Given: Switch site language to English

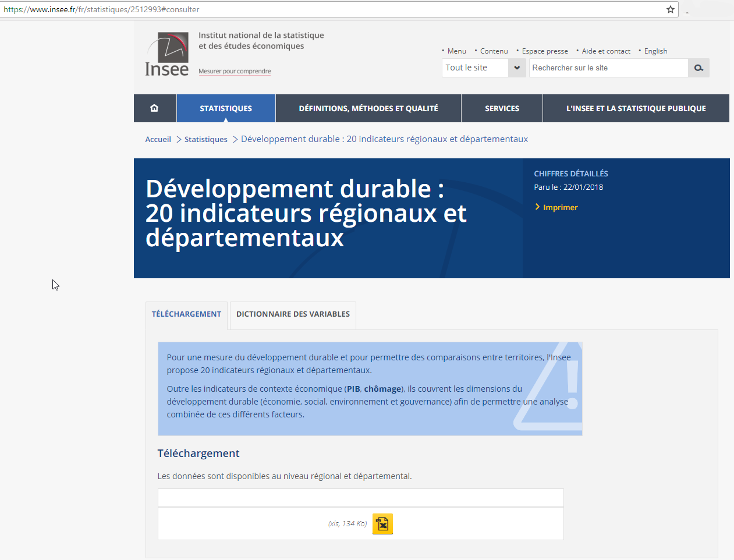Looking at the screenshot, I should [655, 51].
